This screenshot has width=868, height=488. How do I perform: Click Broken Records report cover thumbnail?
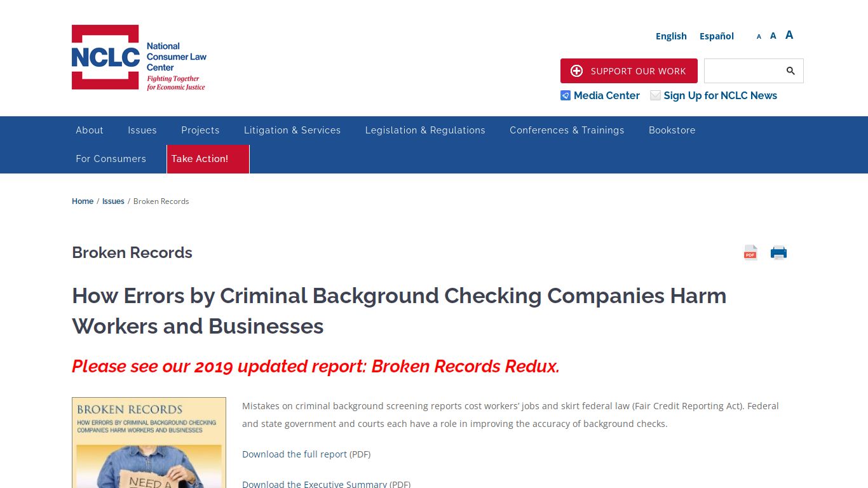[x=149, y=443]
